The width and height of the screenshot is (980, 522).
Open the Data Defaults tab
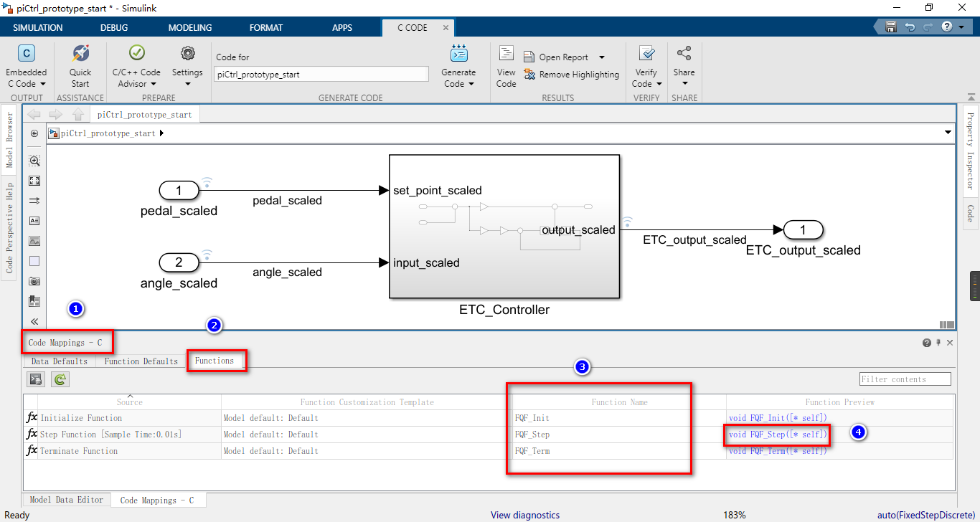(60, 361)
